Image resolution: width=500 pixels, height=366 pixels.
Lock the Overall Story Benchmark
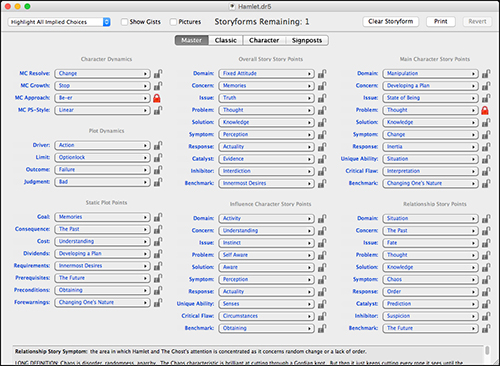[322, 183]
